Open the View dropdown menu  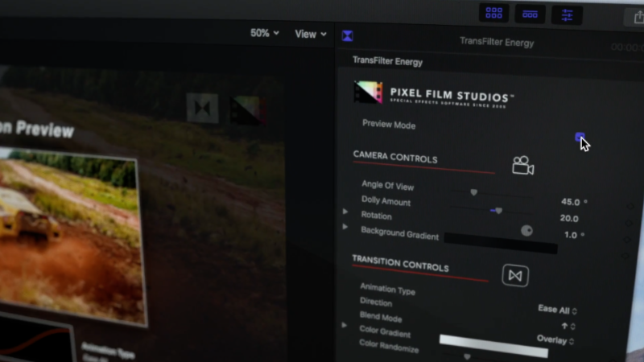coord(311,34)
